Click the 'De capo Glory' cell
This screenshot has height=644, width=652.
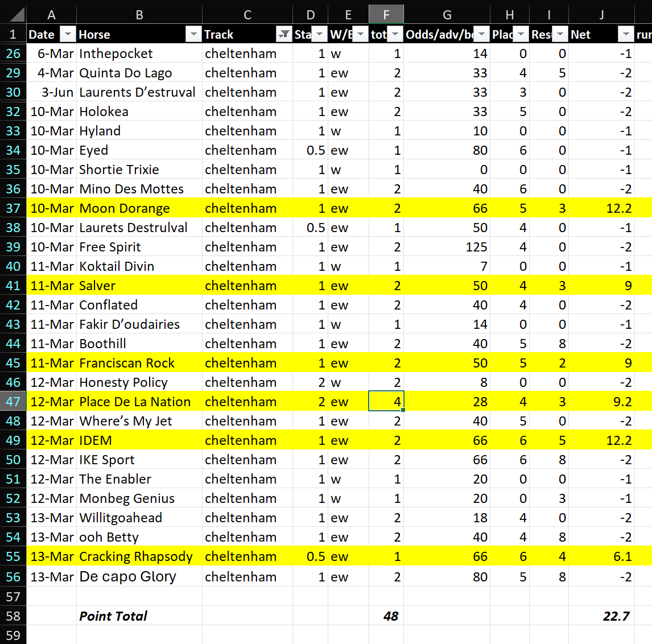click(139, 576)
